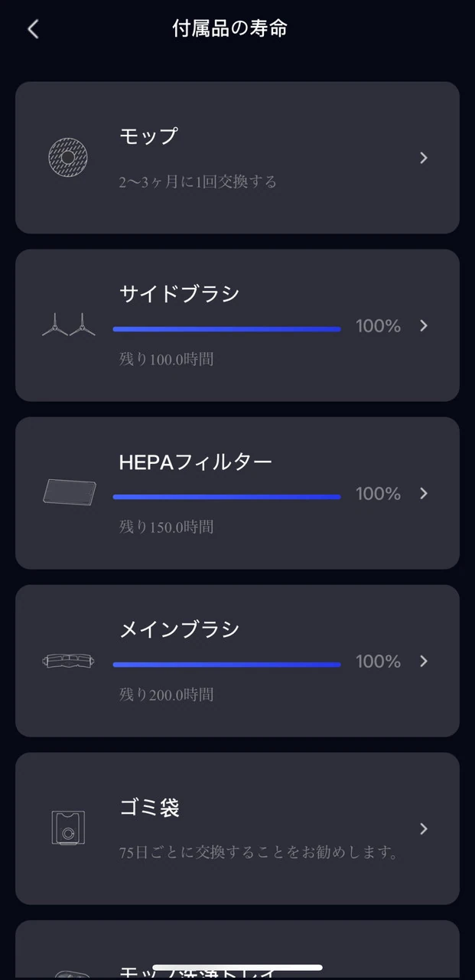This screenshot has height=980, width=475.
Task: Tap the side brush icon
Action: click(x=69, y=325)
